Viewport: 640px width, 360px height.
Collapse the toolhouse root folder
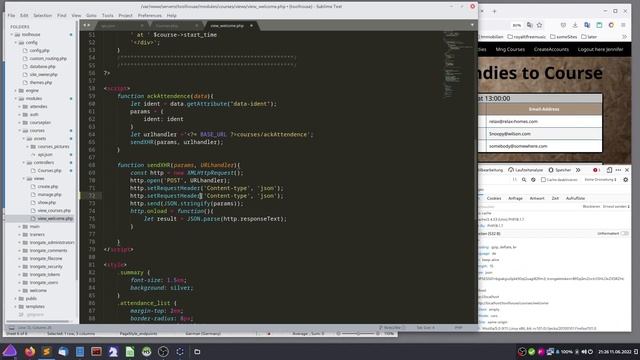[12, 35]
